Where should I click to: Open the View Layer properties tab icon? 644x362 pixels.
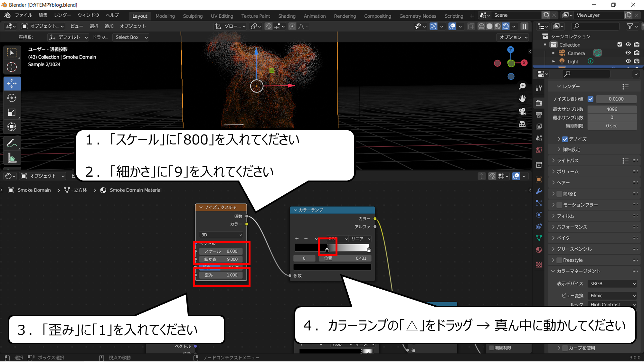tap(539, 126)
